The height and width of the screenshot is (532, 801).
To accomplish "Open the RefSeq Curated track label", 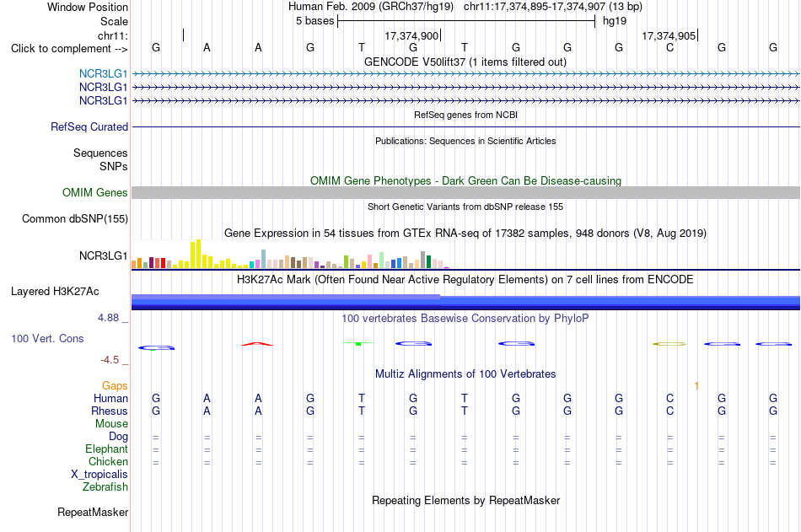I will coord(89,126).
